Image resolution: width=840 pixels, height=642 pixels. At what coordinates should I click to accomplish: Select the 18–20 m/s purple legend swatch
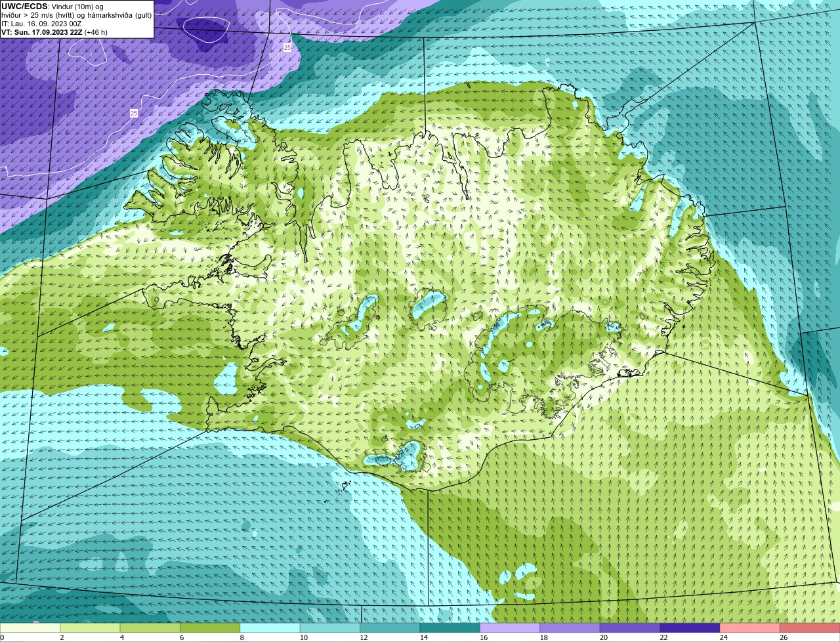point(570,628)
